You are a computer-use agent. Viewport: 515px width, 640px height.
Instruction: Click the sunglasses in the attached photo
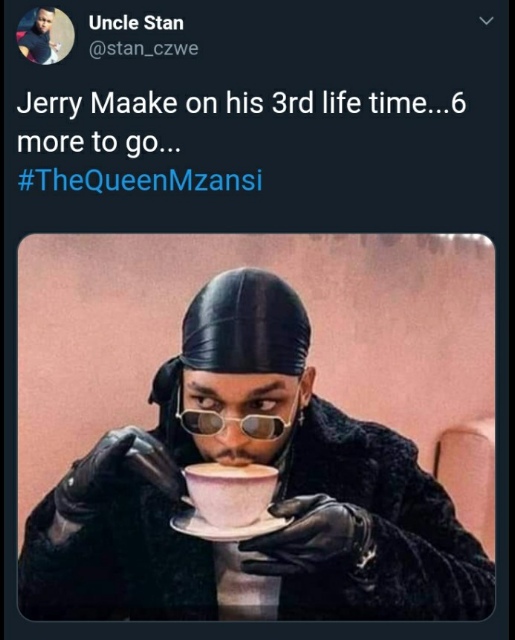234,424
